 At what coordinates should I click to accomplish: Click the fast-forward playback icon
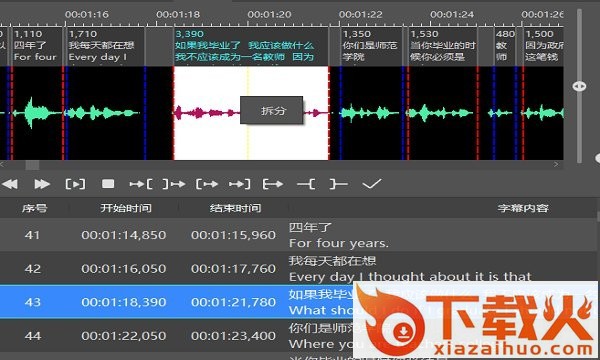(x=42, y=184)
